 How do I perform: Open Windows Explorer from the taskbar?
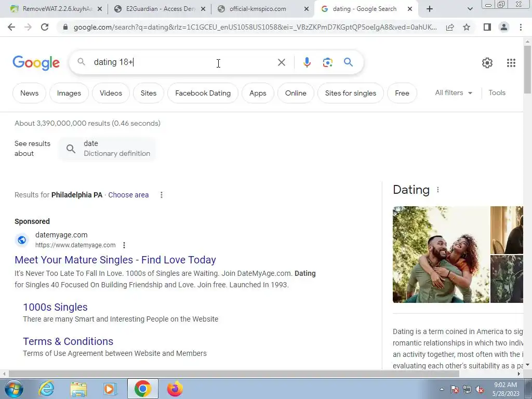click(x=78, y=389)
